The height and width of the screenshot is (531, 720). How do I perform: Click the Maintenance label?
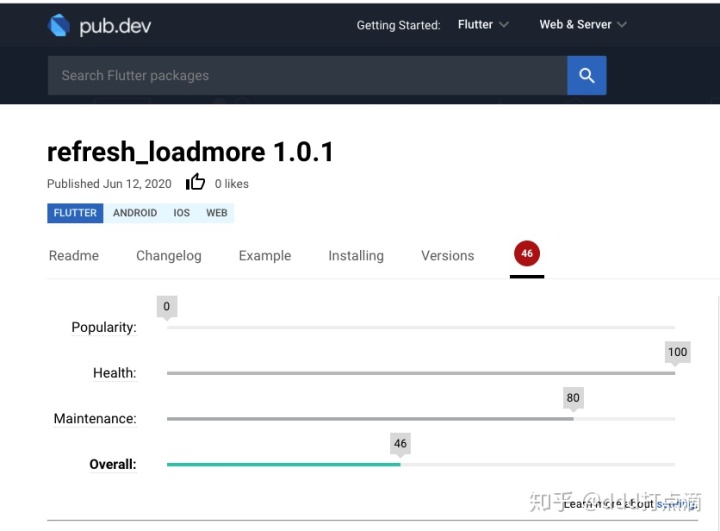point(95,418)
